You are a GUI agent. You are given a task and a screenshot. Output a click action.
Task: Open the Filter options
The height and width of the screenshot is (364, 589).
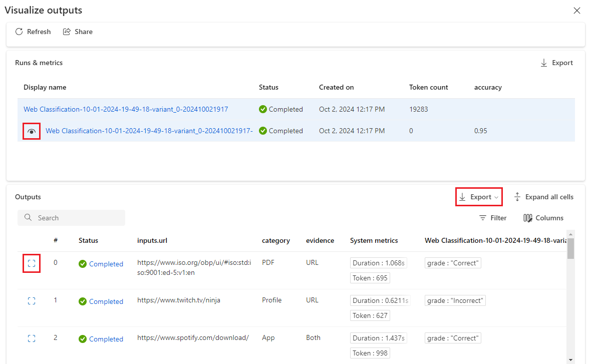point(493,218)
